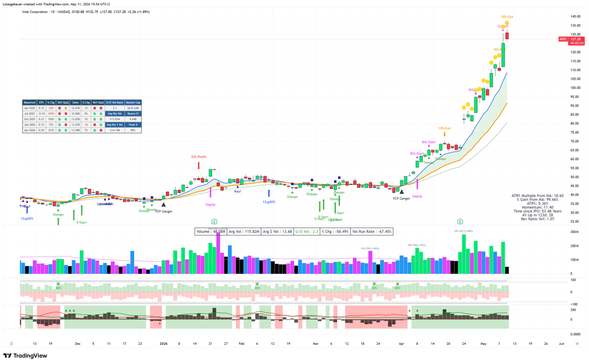Click the 100.00 price scale label

click(x=575, y=88)
